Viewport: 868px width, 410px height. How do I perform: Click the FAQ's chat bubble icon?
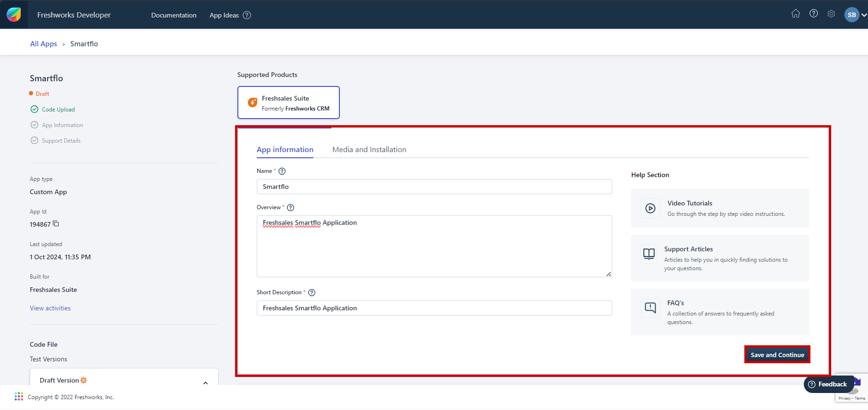(650, 308)
